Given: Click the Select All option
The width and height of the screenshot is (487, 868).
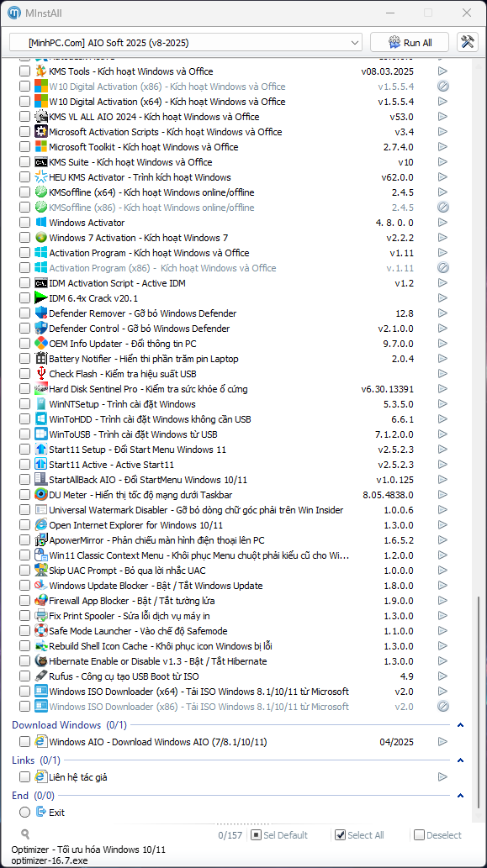Looking at the screenshot, I should click(x=360, y=835).
